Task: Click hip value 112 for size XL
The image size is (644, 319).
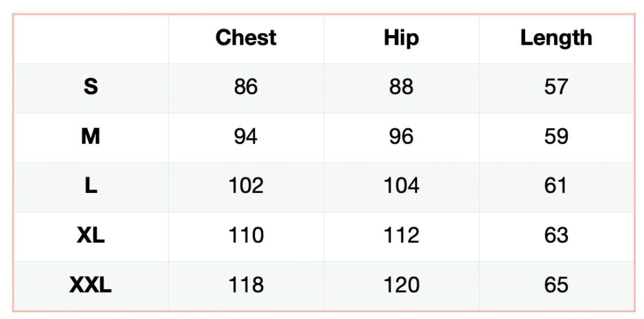Action: tap(401, 235)
